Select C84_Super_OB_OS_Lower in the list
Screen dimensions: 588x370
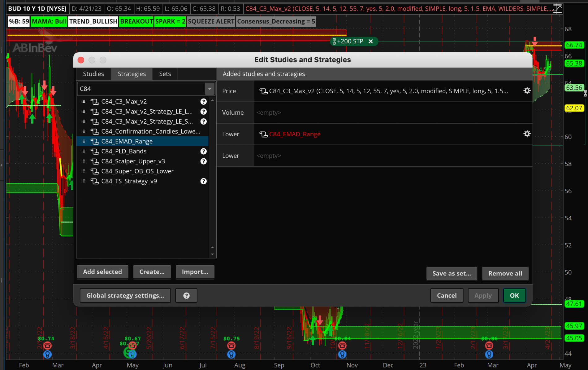[142, 171]
